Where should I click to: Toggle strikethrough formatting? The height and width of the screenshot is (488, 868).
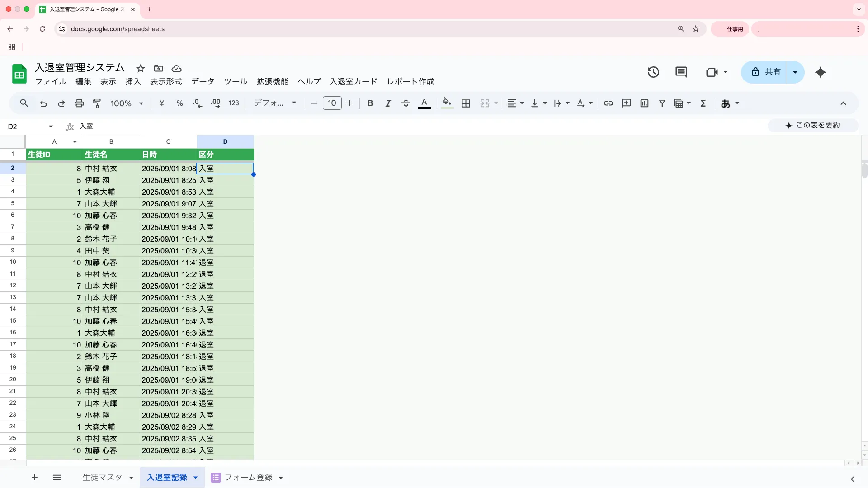(x=406, y=103)
